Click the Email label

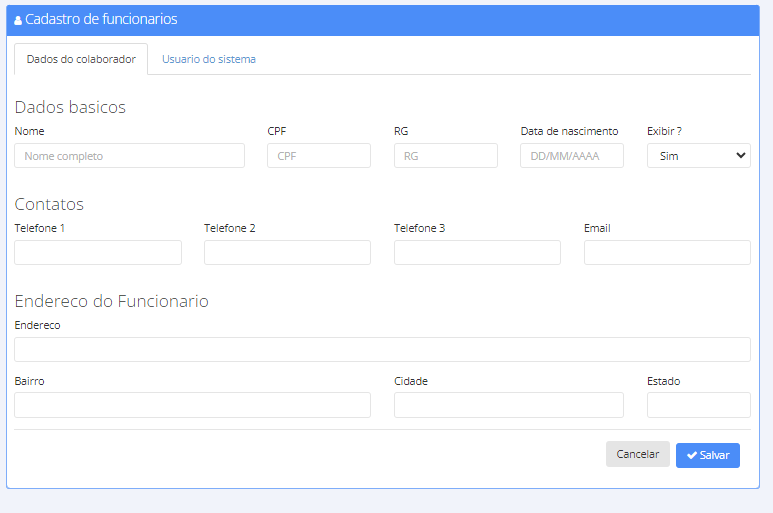[597, 228]
